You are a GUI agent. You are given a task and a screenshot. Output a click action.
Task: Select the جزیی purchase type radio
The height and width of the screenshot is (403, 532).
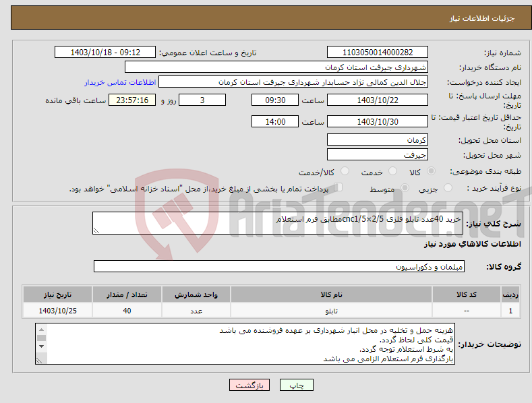(448, 188)
